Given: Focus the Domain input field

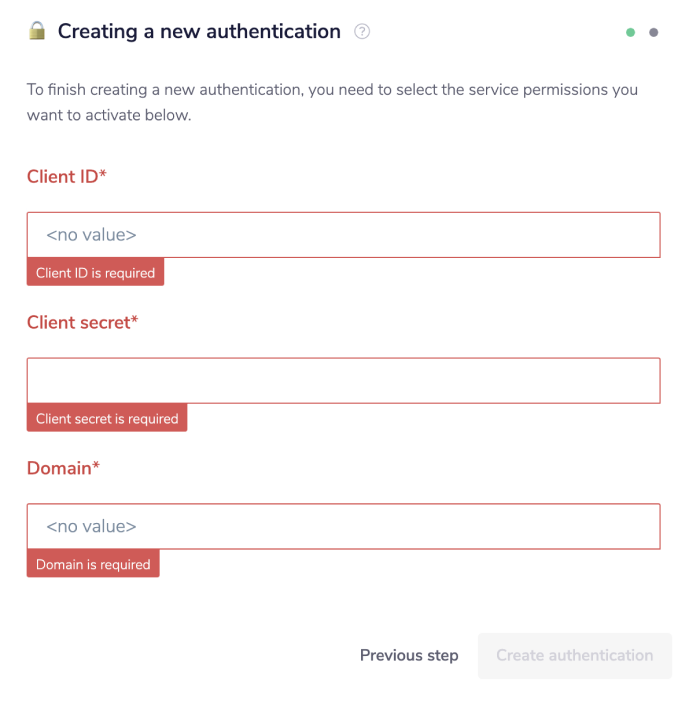Looking at the screenshot, I should [x=343, y=526].
